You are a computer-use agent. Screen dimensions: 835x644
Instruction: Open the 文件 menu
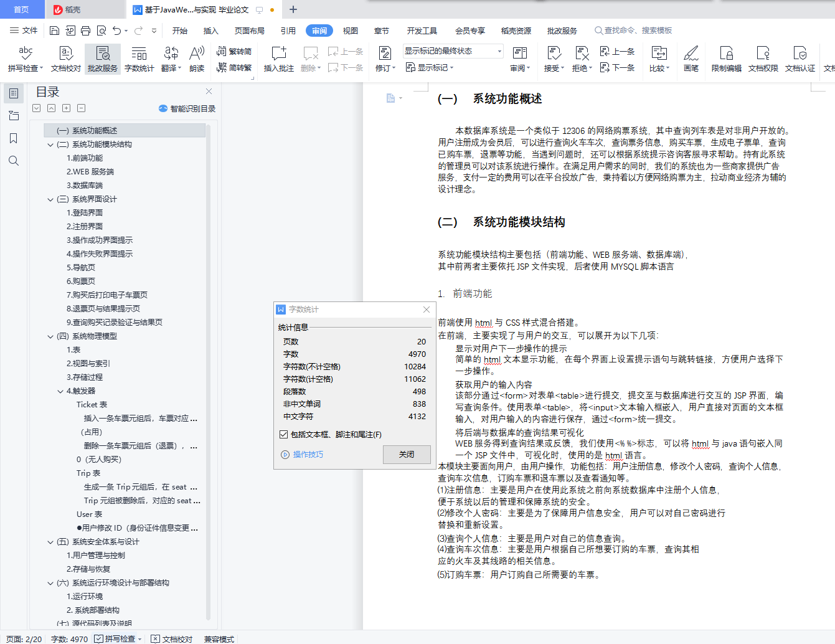click(24, 31)
